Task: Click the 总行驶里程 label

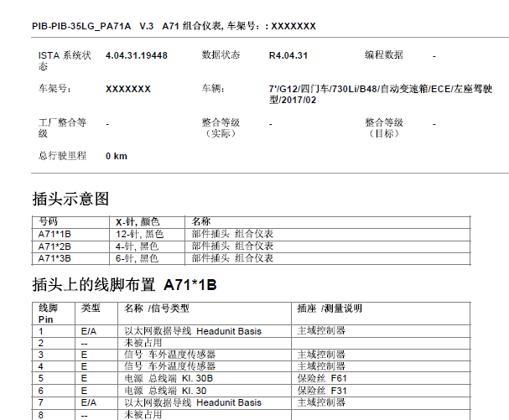Action: (x=62, y=156)
